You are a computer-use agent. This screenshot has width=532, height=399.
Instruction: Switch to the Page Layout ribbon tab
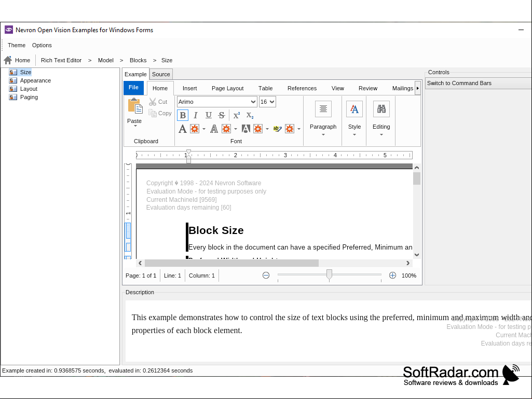(x=228, y=88)
